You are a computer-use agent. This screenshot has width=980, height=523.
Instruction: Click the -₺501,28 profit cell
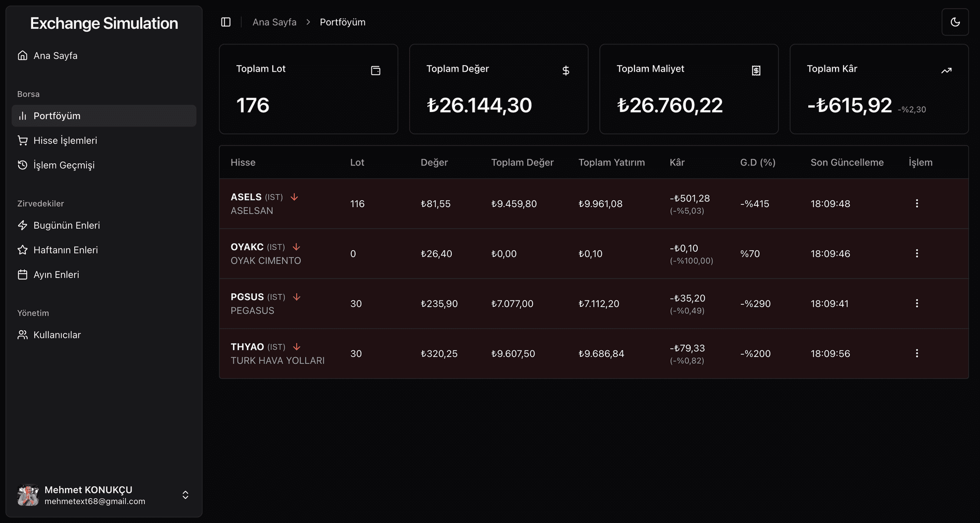pyautogui.click(x=690, y=198)
